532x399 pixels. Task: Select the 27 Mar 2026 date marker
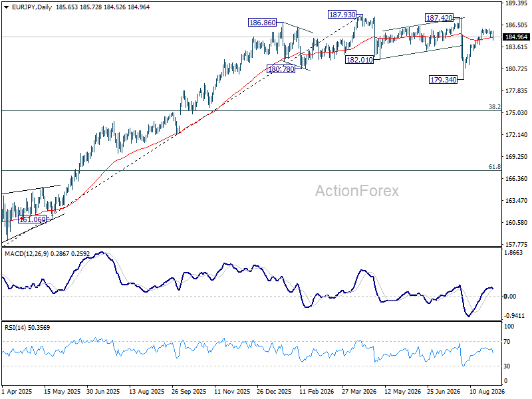(x=359, y=392)
